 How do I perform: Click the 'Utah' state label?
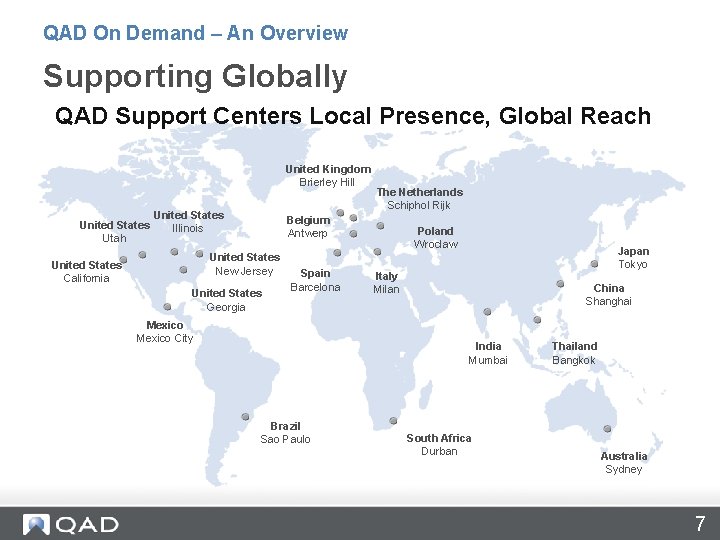coord(114,238)
